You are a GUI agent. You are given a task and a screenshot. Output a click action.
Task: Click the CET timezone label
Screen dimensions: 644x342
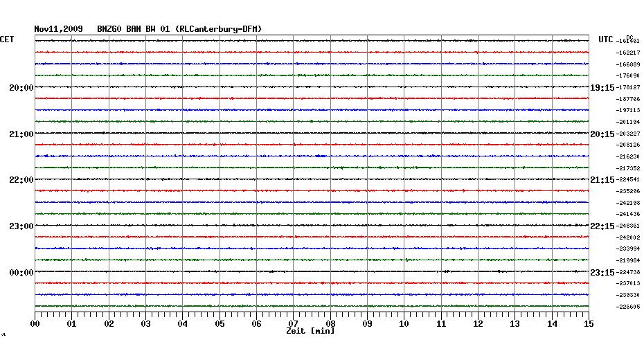pyautogui.click(x=7, y=40)
